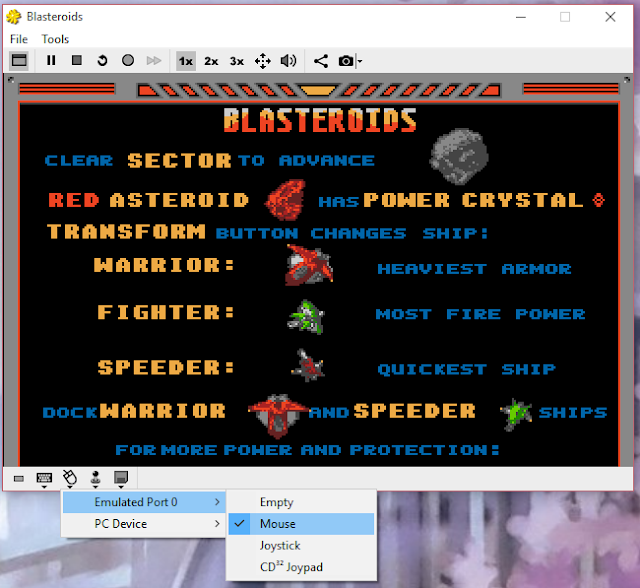Click the greyed-out fast-forward button
640x588 pixels.
tap(154, 61)
